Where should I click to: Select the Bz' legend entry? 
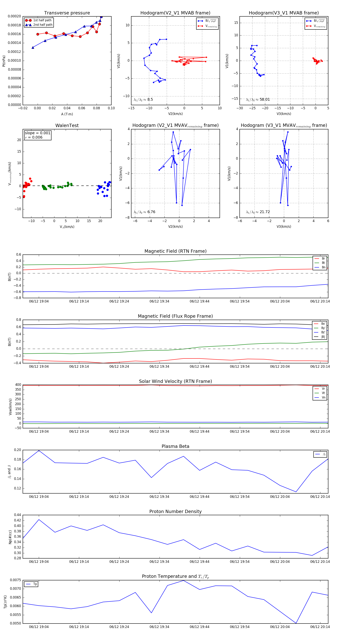pos(320,332)
